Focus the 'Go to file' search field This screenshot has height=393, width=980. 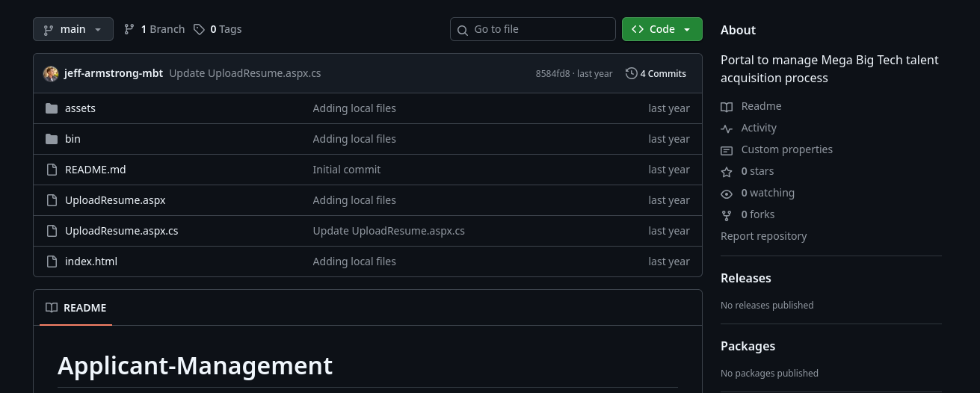click(533, 29)
